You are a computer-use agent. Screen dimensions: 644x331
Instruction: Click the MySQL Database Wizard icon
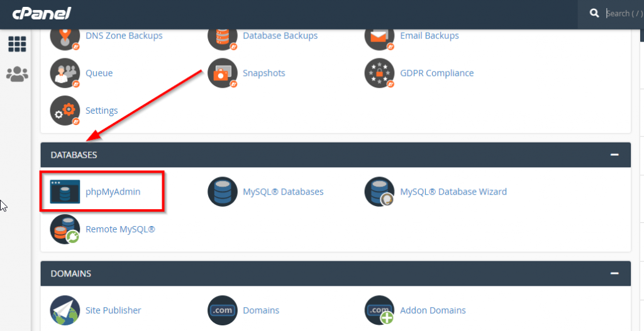tap(379, 192)
